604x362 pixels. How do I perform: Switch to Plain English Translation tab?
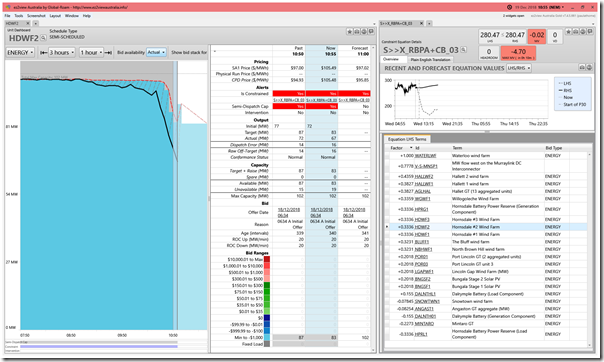point(430,60)
